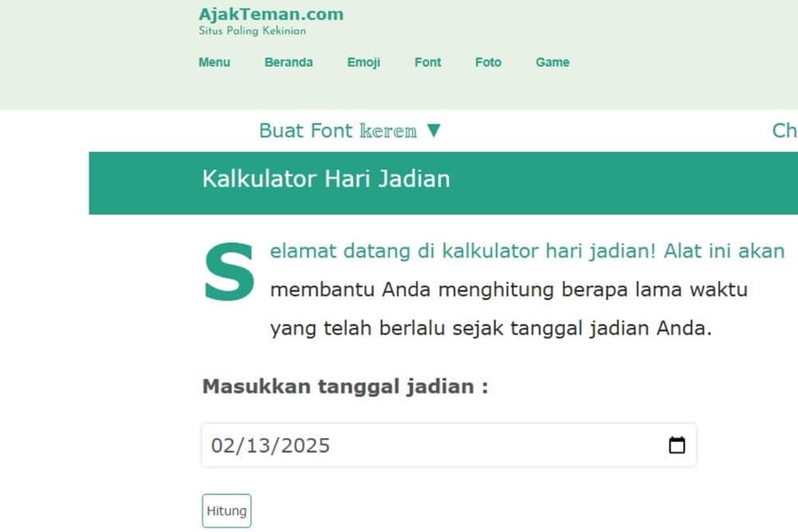Image resolution: width=798 pixels, height=532 pixels.
Task: Open the Emoji section
Action: (x=363, y=62)
